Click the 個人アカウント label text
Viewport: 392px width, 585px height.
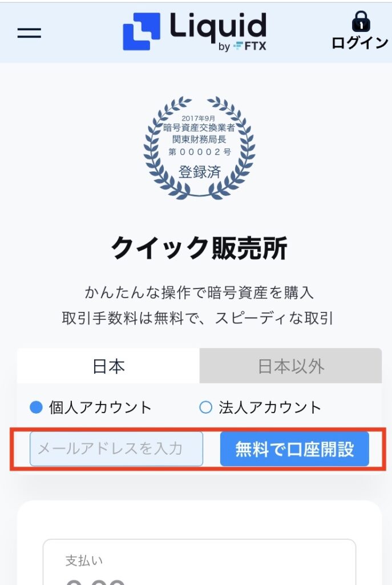100,407
